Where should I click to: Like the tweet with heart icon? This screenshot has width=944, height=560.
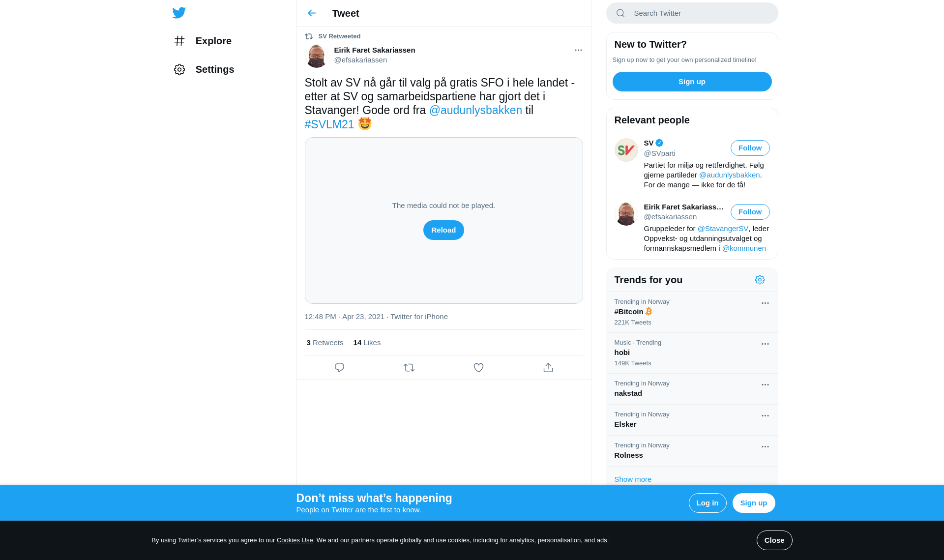click(x=478, y=368)
